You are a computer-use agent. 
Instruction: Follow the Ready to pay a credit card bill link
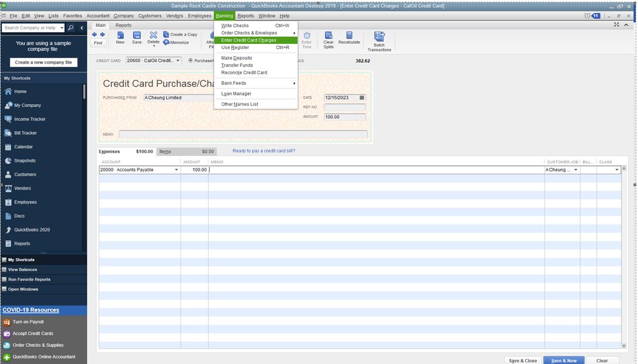pos(263,151)
